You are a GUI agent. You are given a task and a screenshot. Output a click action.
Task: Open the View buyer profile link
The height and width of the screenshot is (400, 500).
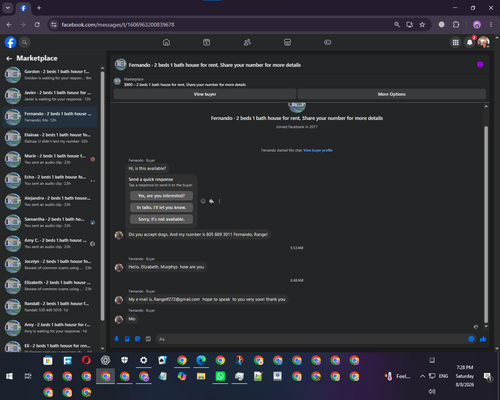[318, 150]
